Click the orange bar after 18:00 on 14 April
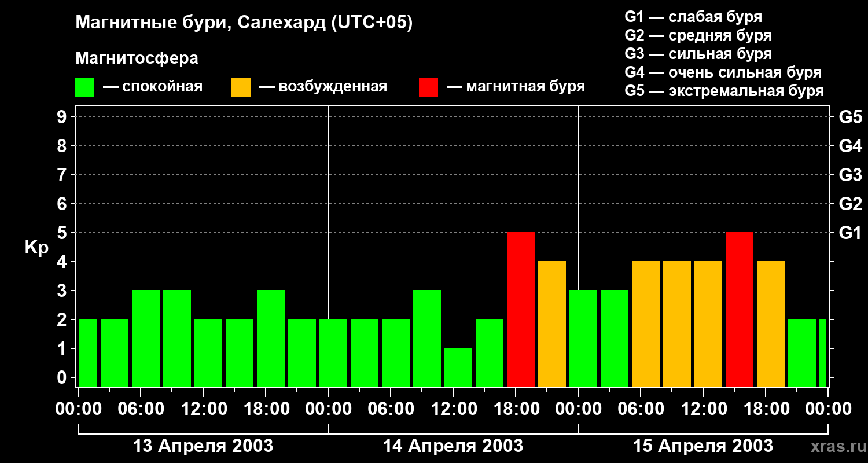 [x=552, y=324]
